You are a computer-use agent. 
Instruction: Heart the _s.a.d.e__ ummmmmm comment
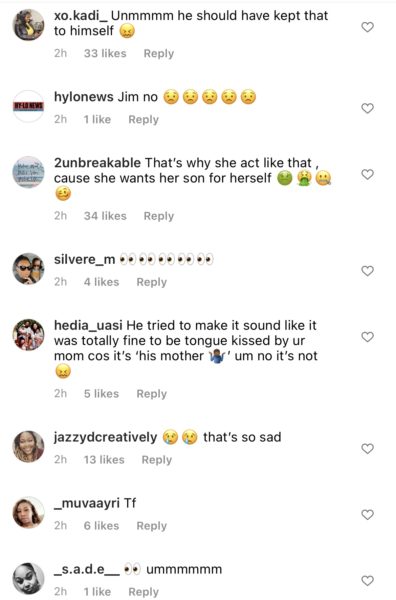[367, 581]
